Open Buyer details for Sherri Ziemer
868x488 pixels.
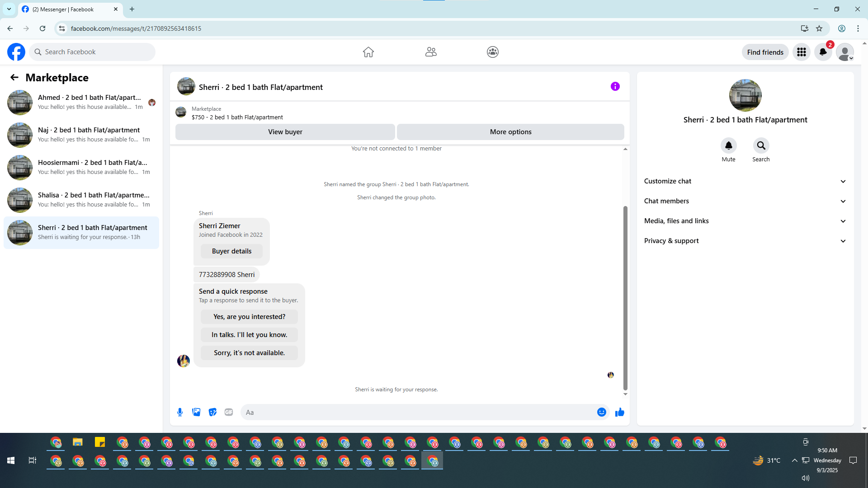232,251
